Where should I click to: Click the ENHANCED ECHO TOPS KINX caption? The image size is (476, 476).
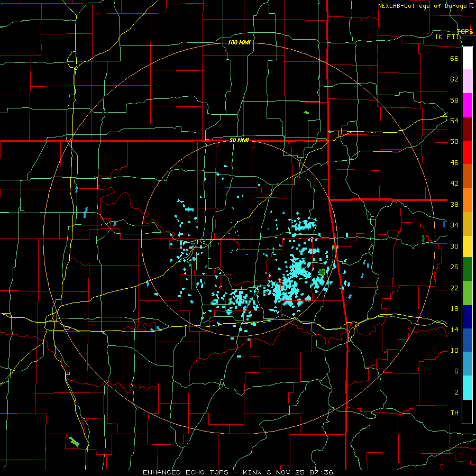point(237,472)
